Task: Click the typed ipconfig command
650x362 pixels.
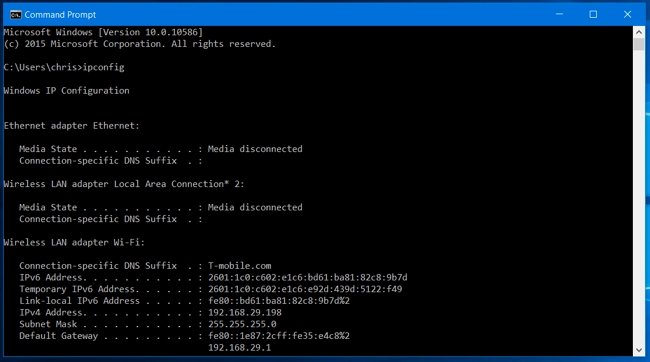Action: (103, 67)
